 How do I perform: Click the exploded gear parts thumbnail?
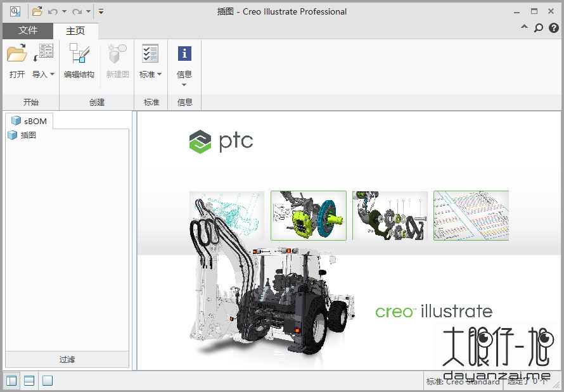(390, 215)
